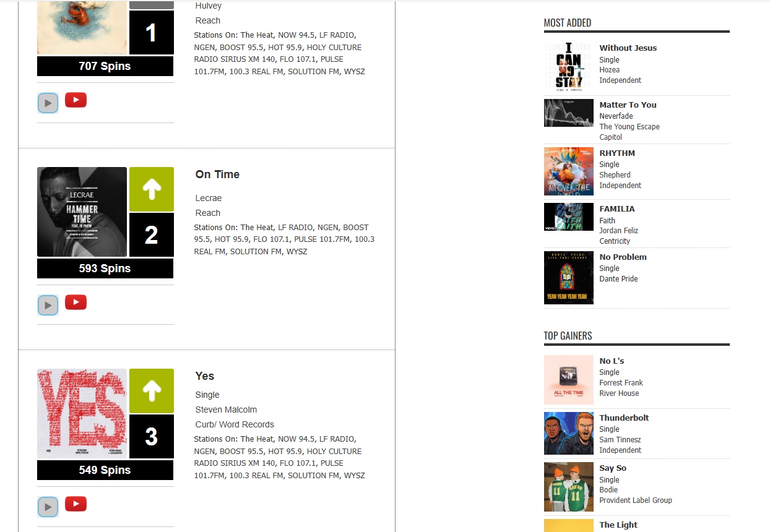The image size is (770, 532).
Task: Play audio preview for Yes
Action: (48, 507)
